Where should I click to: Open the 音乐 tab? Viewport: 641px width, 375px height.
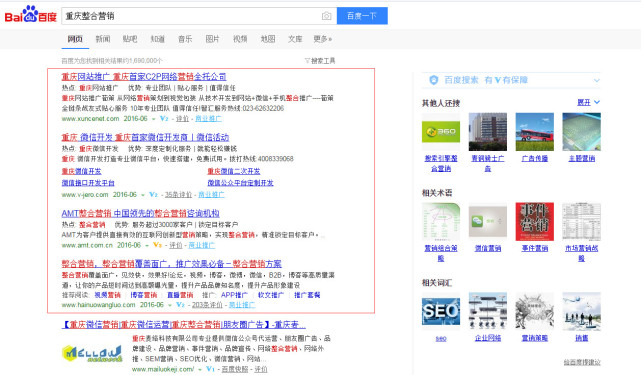(x=185, y=39)
